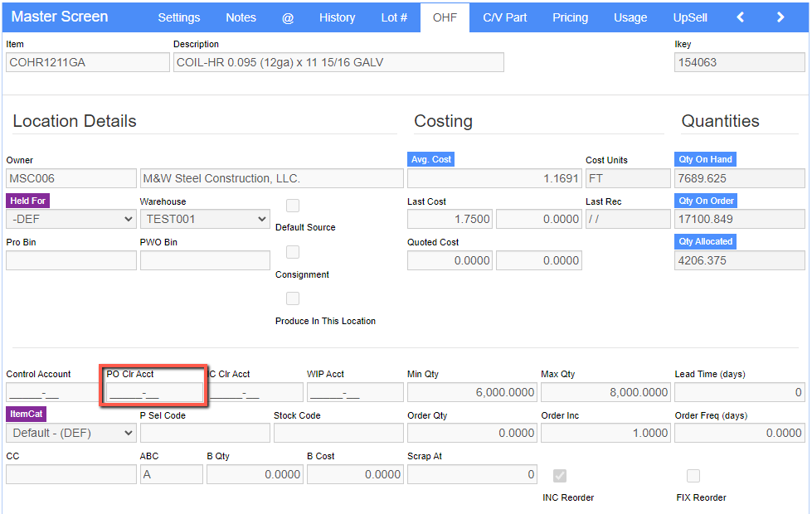
Task: Switch to the History tab
Action: point(337,17)
